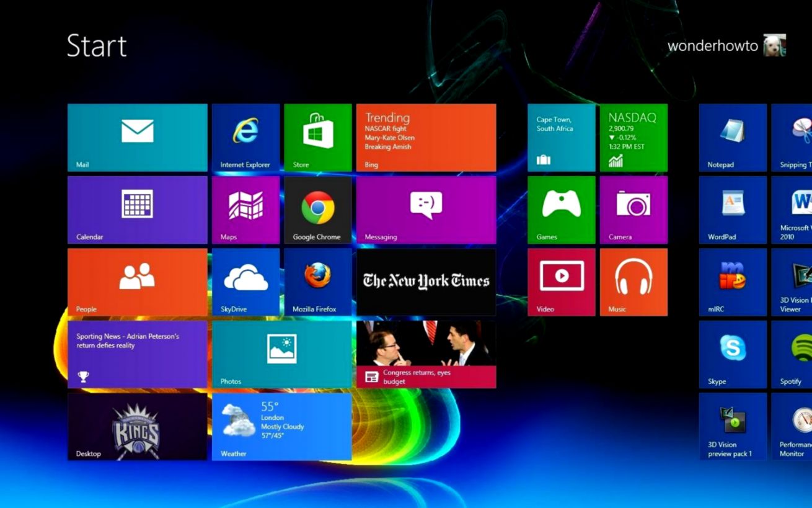This screenshot has height=508, width=812.
Task: Check the NASDAQ stock tile
Action: pyautogui.click(x=633, y=136)
